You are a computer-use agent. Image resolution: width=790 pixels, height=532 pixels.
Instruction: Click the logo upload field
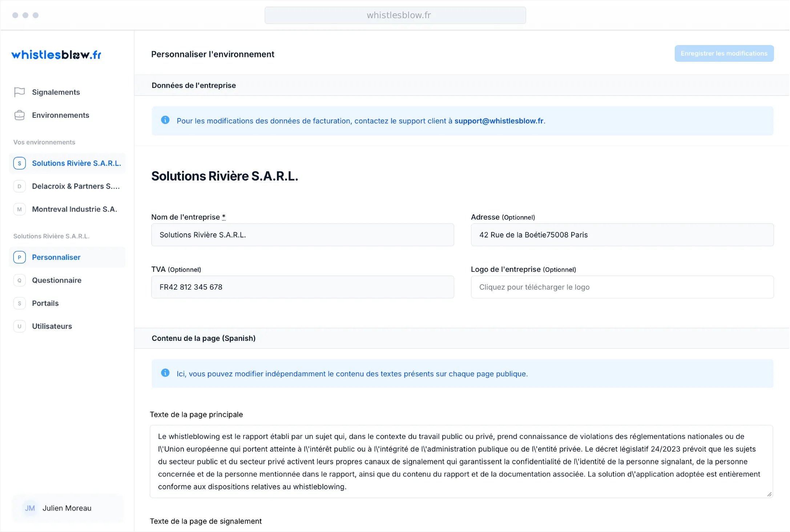tap(622, 287)
